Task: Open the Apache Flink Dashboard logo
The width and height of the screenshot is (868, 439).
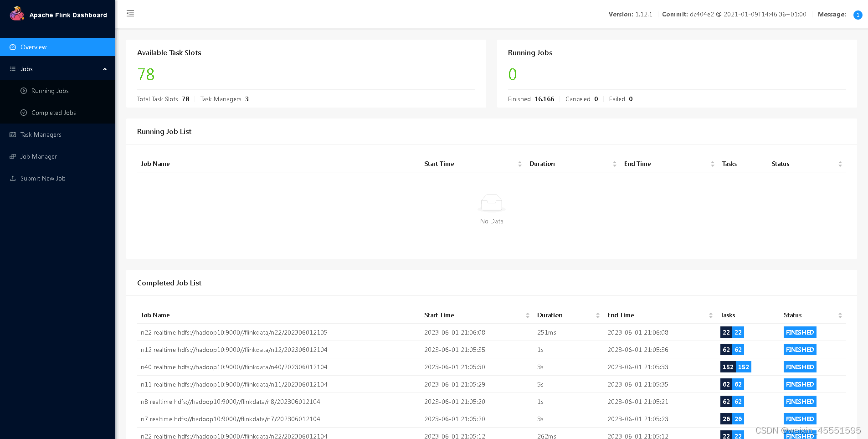Action: tap(17, 13)
